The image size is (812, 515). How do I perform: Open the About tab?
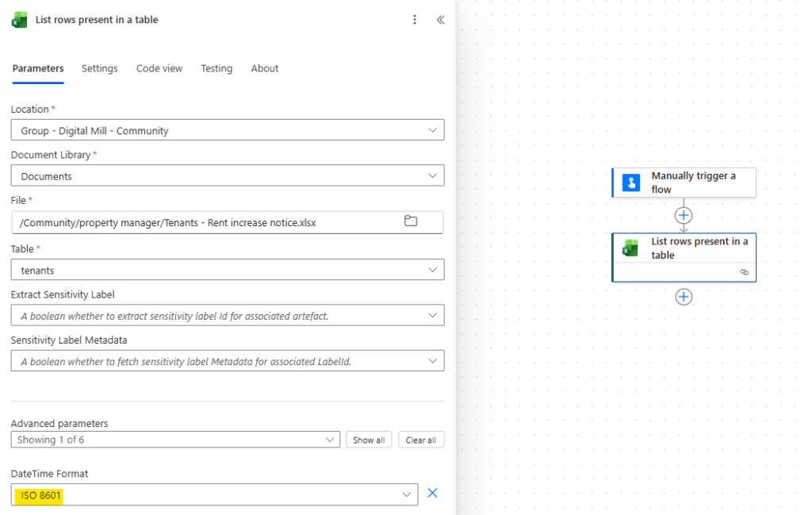pyautogui.click(x=265, y=68)
